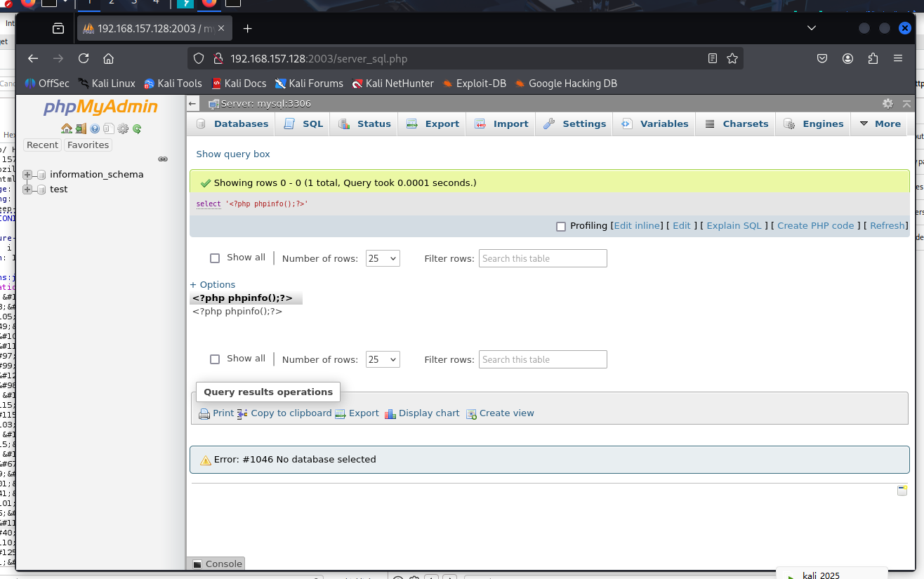Click the Refresh query link

pyautogui.click(x=887, y=226)
